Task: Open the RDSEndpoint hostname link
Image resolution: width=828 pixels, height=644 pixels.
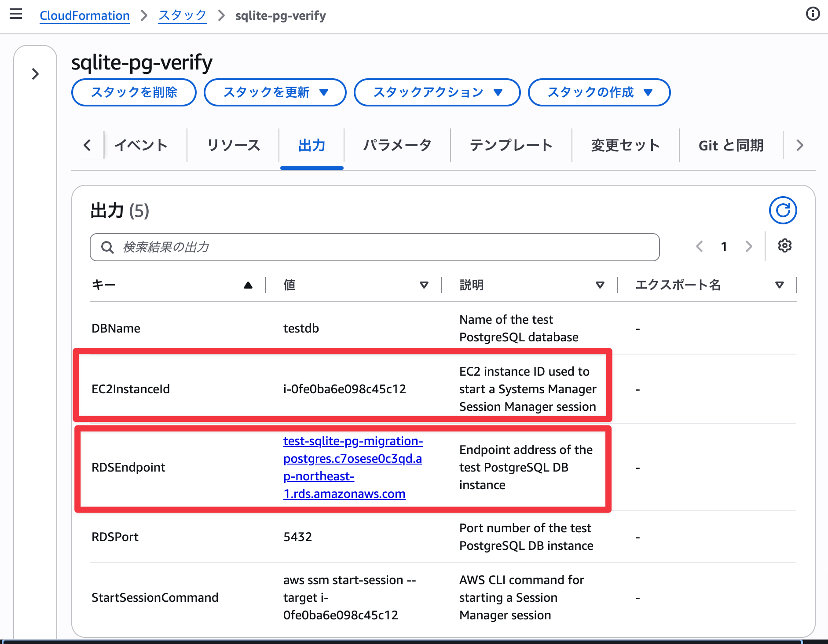Action: [x=353, y=467]
